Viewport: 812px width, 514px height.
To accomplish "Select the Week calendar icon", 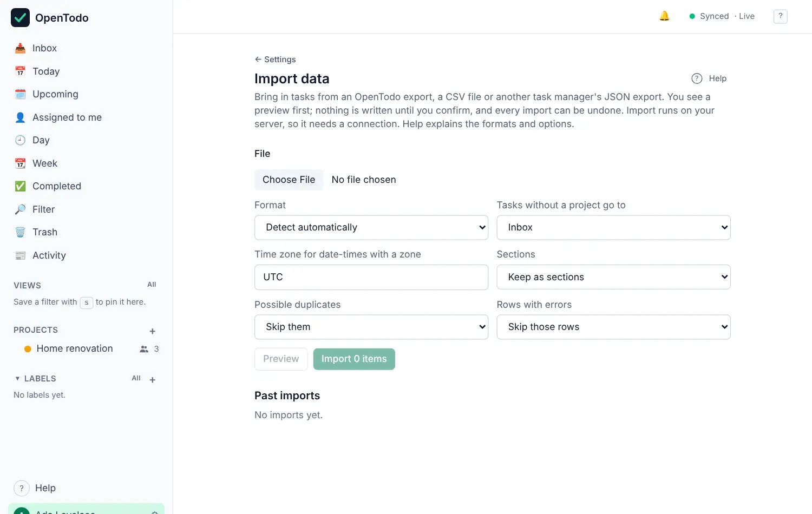I will 20,163.
